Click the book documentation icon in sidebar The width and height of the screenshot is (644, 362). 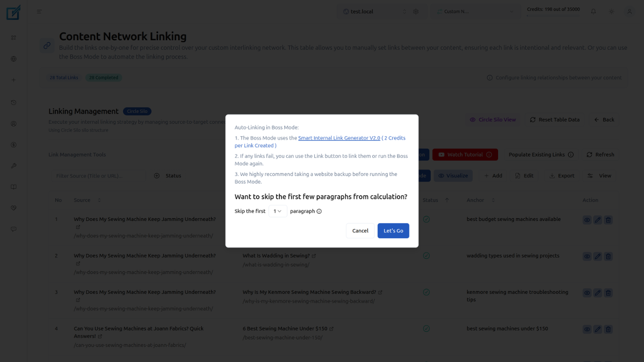click(13, 187)
